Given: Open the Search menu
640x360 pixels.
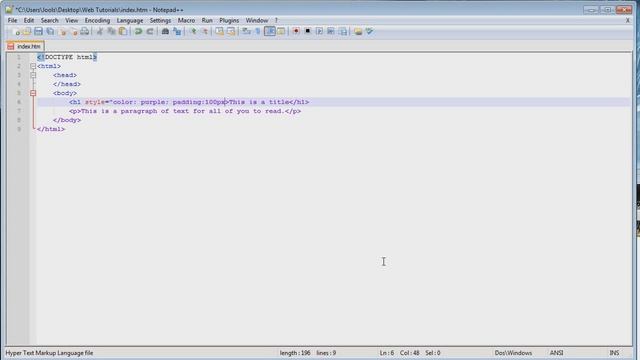Looking at the screenshot, I should tap(49, 20).
